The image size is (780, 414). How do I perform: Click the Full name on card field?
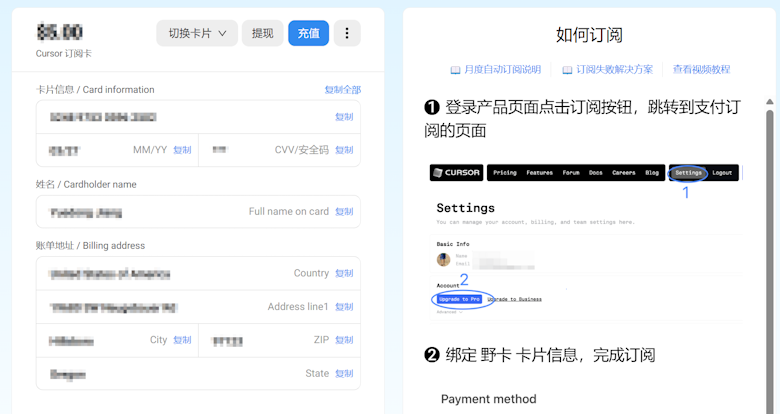click(198, 211)
